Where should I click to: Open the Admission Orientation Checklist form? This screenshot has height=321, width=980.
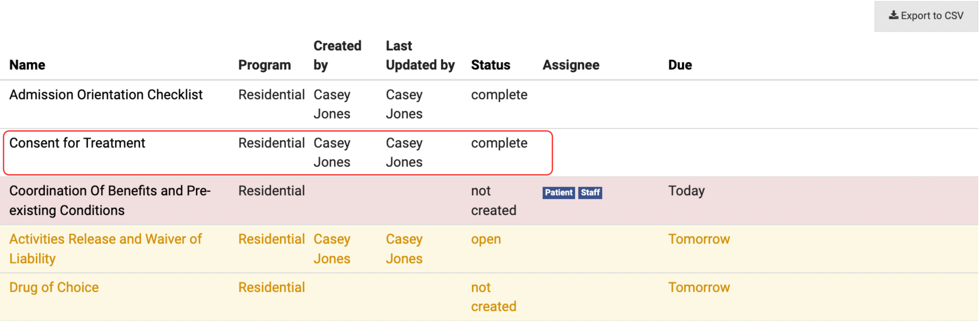pos(106,94)
